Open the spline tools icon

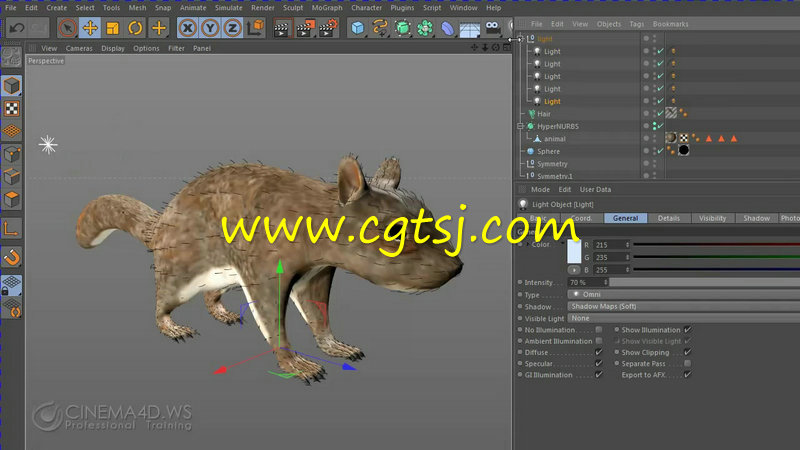click(380, 28)
